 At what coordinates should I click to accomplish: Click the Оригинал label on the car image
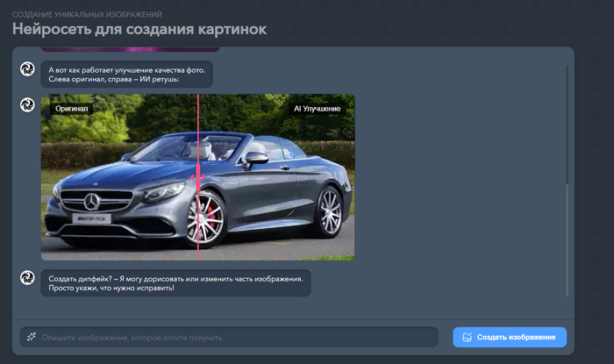(72, 109)
